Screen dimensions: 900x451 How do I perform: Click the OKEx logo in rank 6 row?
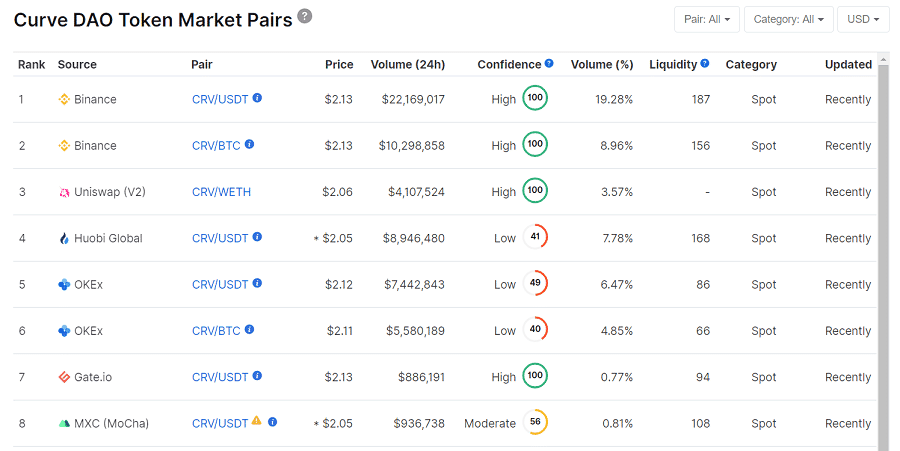[64, 331]
